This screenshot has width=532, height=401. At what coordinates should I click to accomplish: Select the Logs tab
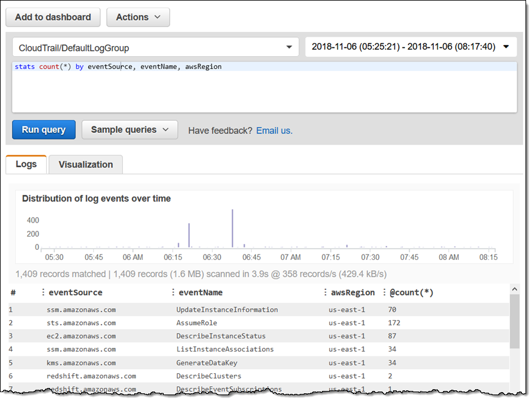(26, 165)
